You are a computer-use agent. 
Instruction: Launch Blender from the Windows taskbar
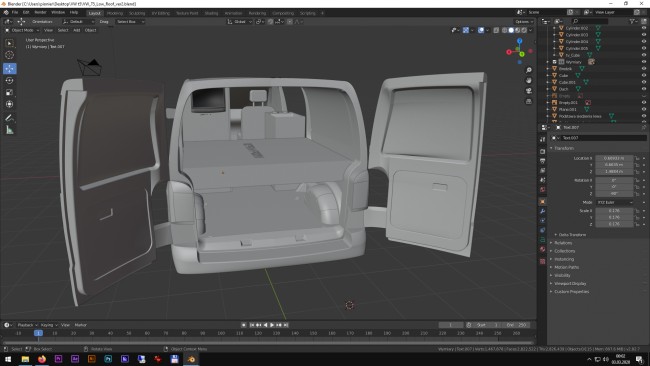coord(191,359)
